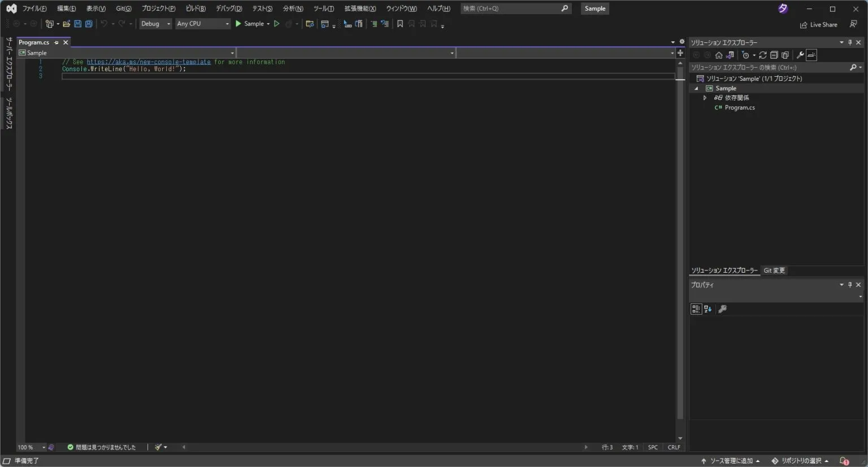The height and width of the screenshot is (467, 868).
Task: Click inside the 検索 search box
Action: 509,8
